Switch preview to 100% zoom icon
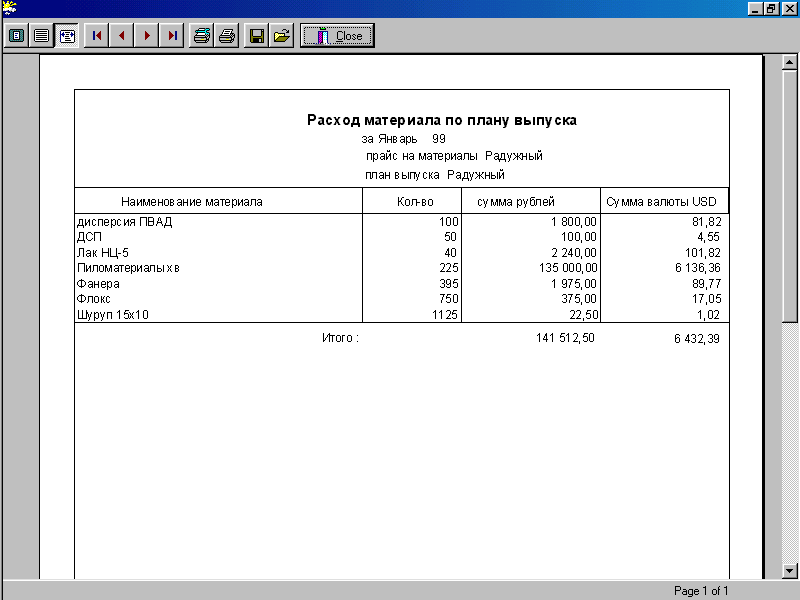 click(x=42, y=36)
